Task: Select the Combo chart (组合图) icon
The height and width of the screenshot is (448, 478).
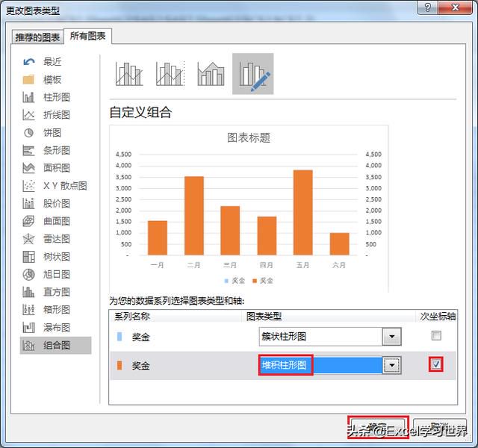Action: pos(28,345)
